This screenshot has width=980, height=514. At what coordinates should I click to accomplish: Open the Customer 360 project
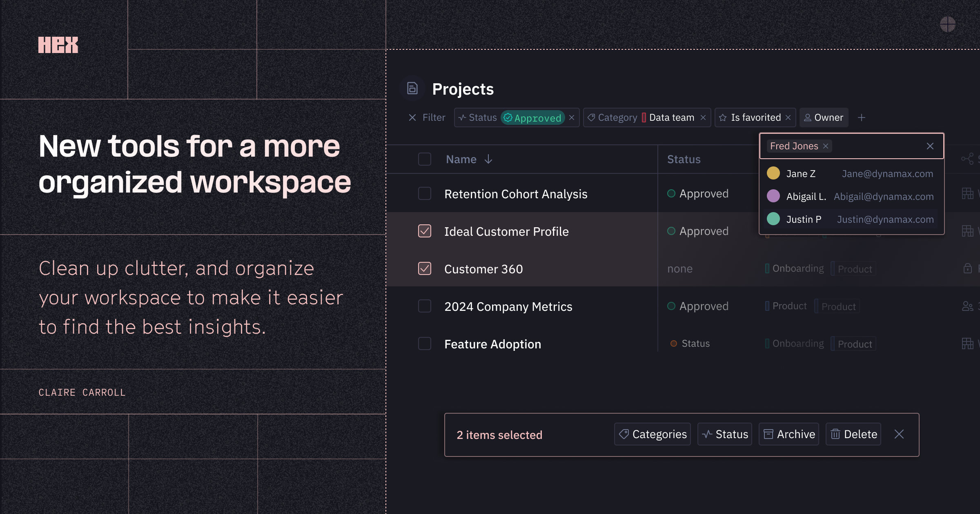click(483, 269)
